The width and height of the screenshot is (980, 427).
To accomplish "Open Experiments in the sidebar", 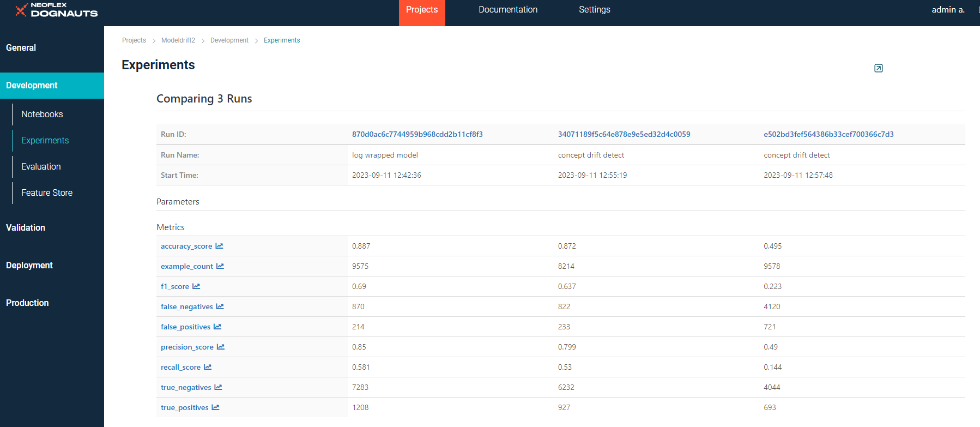I will pyautogui.click(x=45, y=140).
